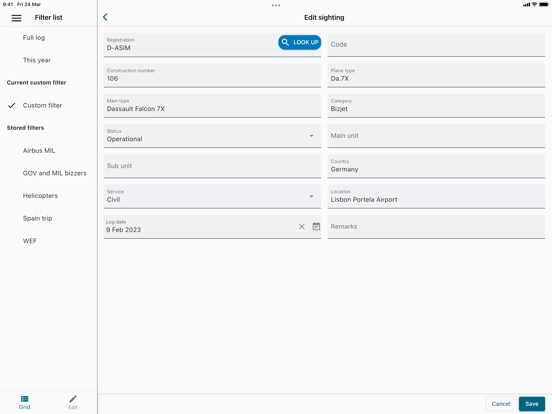The image size is (552, 414).
Task: Go back with the back arrow
Action: (x=105, y=17)
